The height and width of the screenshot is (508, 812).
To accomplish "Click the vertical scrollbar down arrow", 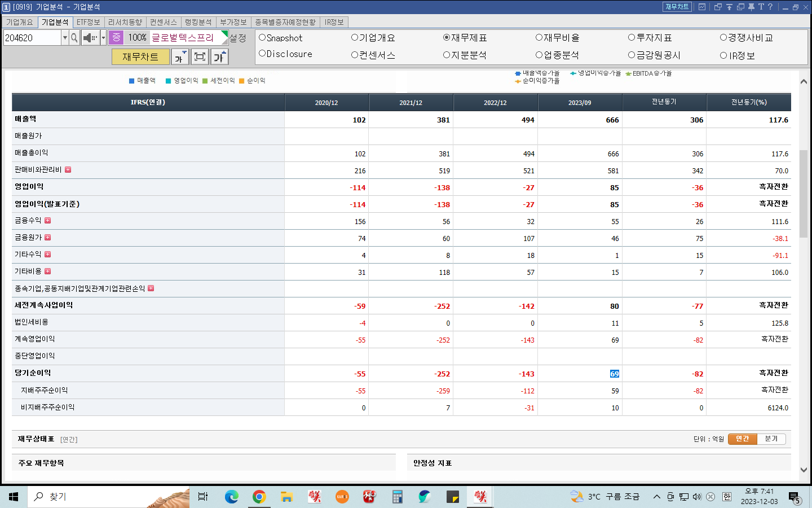I will tap(804, 470).
